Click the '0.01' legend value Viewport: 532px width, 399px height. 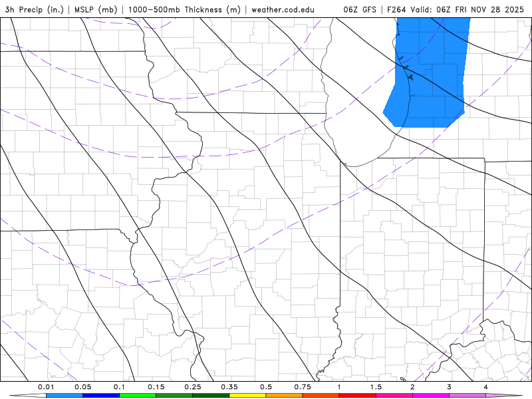tap(46, 387)
